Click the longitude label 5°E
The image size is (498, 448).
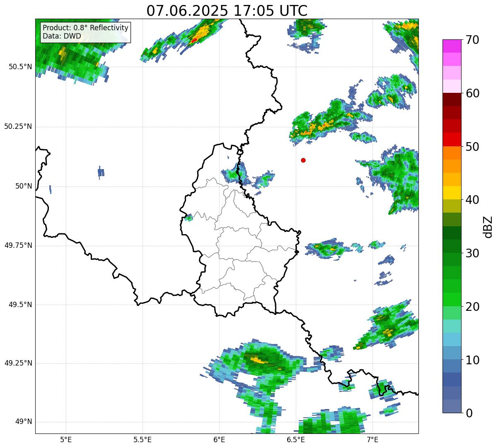coord(66,440)
